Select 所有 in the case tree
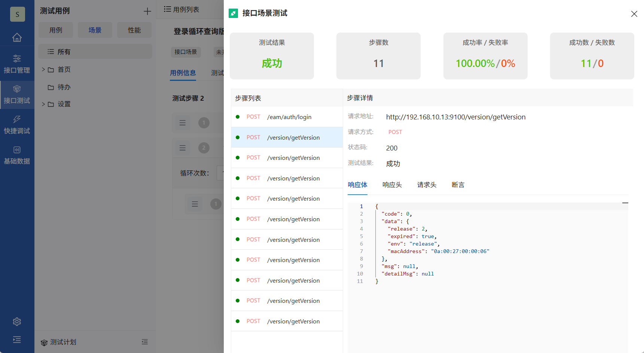The image size is (644, 353). point(95,52)
